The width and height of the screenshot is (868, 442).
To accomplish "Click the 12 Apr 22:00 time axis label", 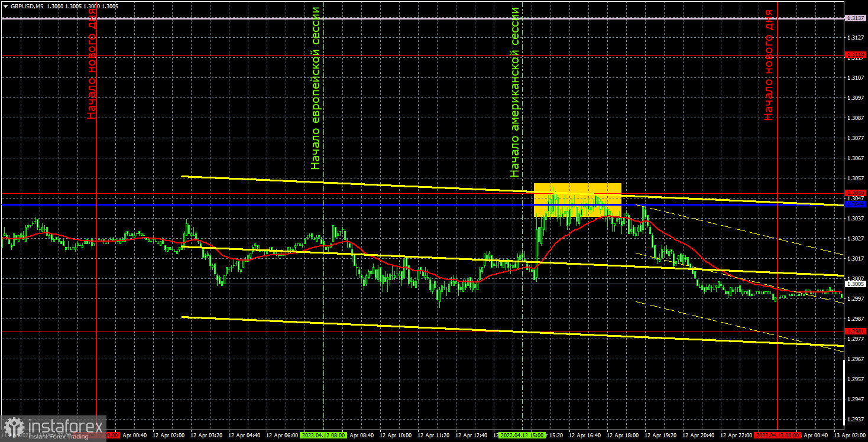I will [x=736, y=435].
